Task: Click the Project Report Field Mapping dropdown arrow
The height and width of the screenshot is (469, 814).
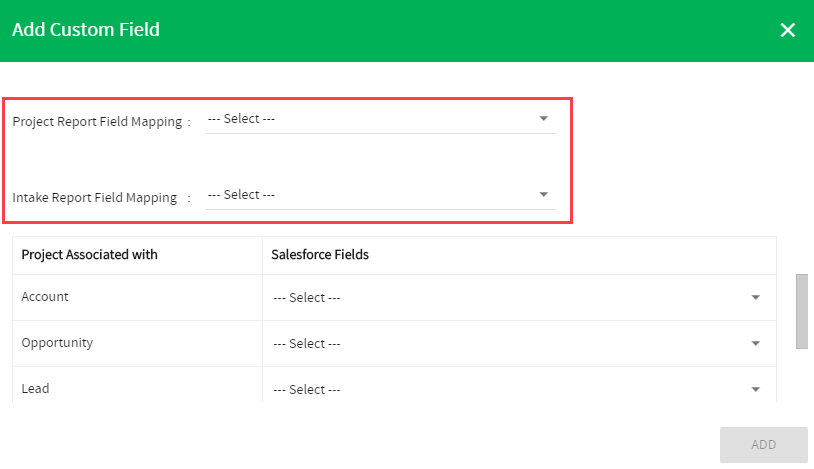Action: click(544, 119)
